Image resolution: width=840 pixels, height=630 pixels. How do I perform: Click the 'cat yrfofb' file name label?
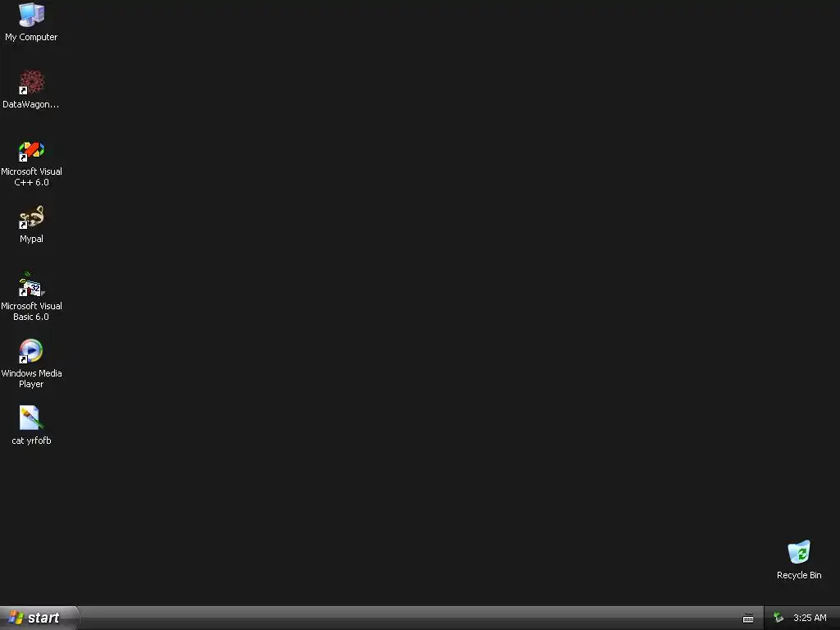point(31,441)
